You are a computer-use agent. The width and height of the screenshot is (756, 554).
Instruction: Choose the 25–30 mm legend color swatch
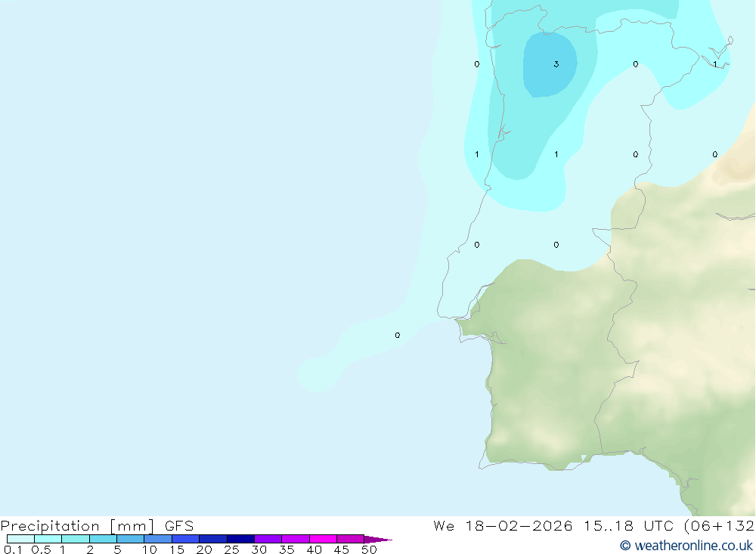[x=240, y=539]
